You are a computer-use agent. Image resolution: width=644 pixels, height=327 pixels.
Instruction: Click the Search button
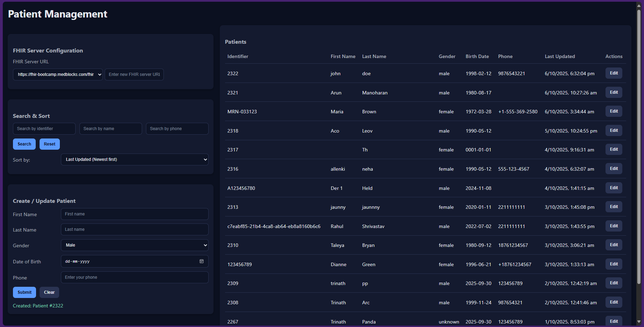(24, 144)
